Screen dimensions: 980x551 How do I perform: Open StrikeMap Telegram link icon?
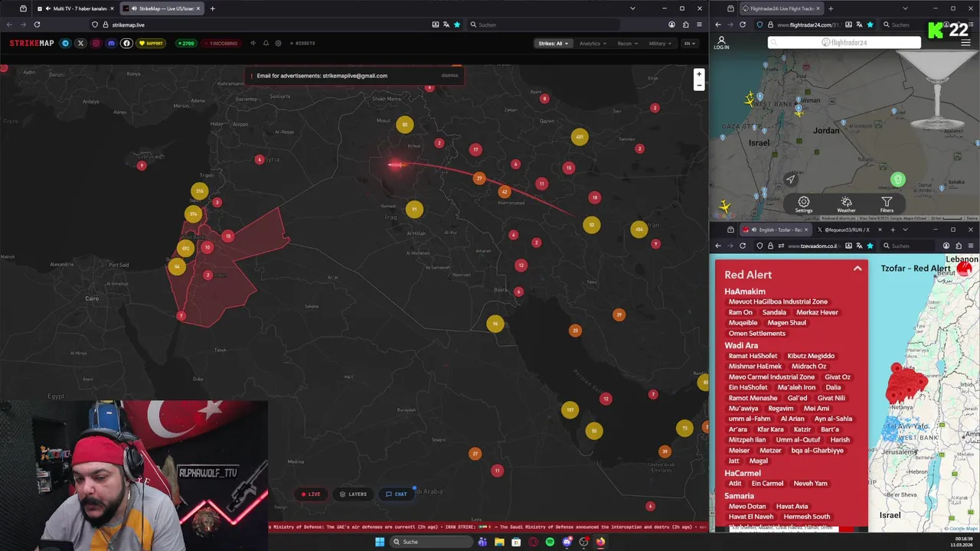(x=65, y=44)
